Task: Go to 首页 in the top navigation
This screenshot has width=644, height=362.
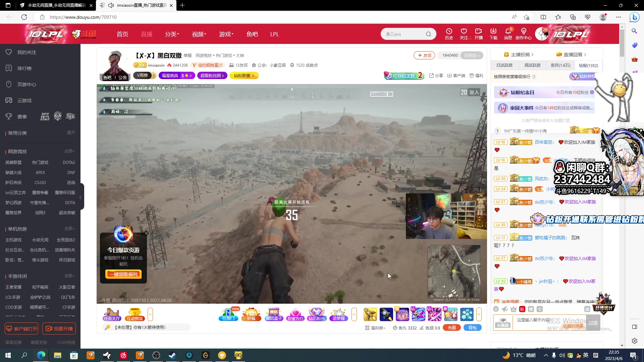Action: 122,34
